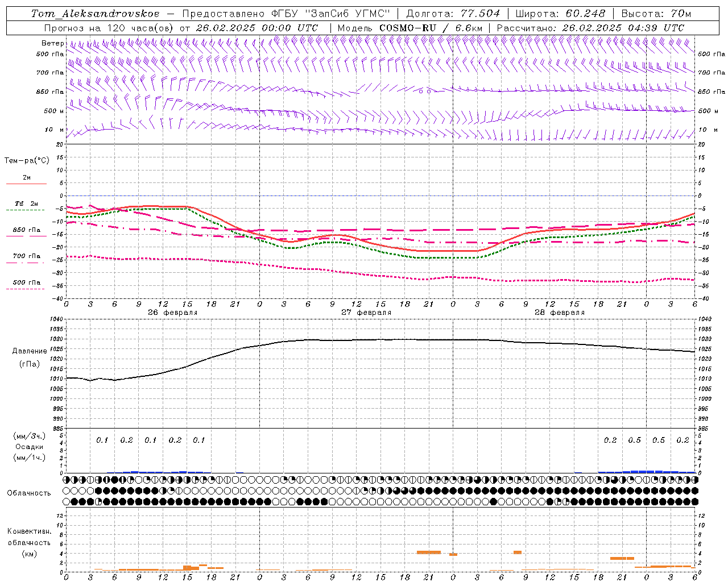Click the Ветер wind panel label
728x582 pixels.
pyautogui.click(x=53, y=43)
